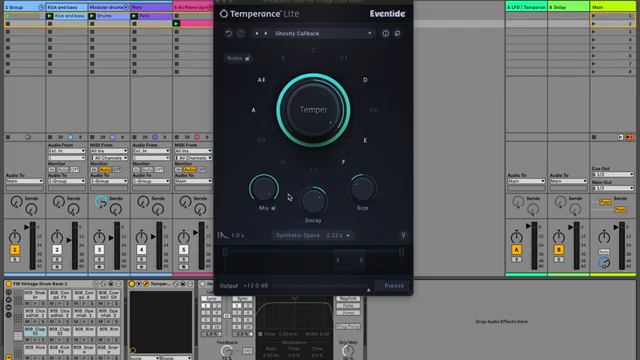This screenshot has height=360, width=640.
Task: Select note D on the note wheel
Action: 365,80
